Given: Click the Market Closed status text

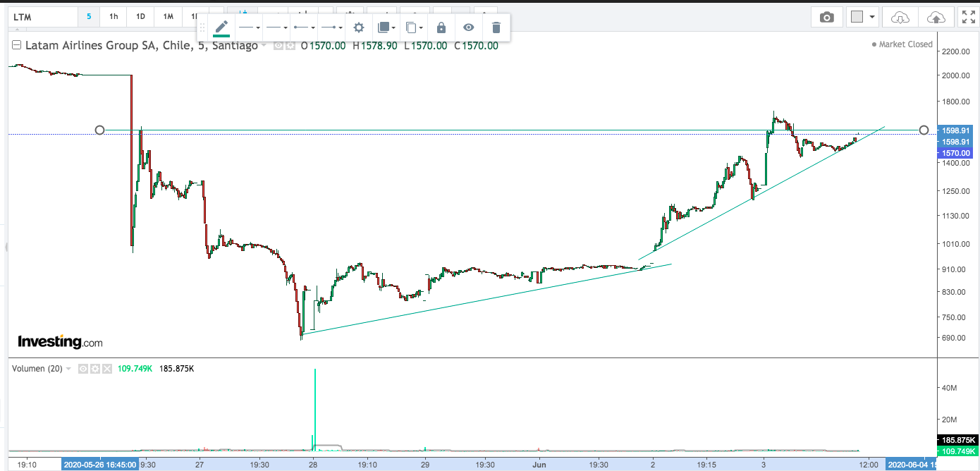Looking at the screenshot, I should click(905, 44).
